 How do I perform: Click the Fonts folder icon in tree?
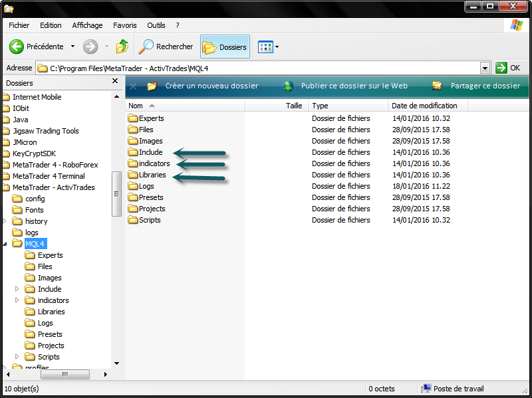click(17, 209)
